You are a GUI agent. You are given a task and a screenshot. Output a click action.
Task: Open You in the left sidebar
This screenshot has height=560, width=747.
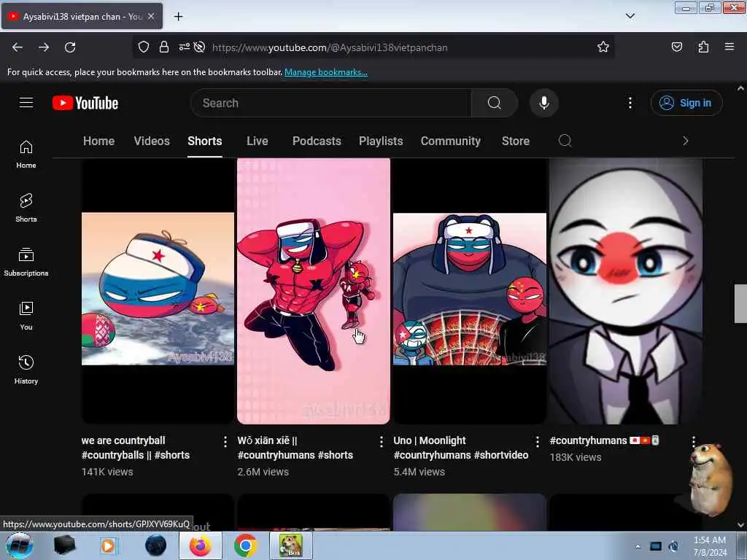[x=26, y=316]
